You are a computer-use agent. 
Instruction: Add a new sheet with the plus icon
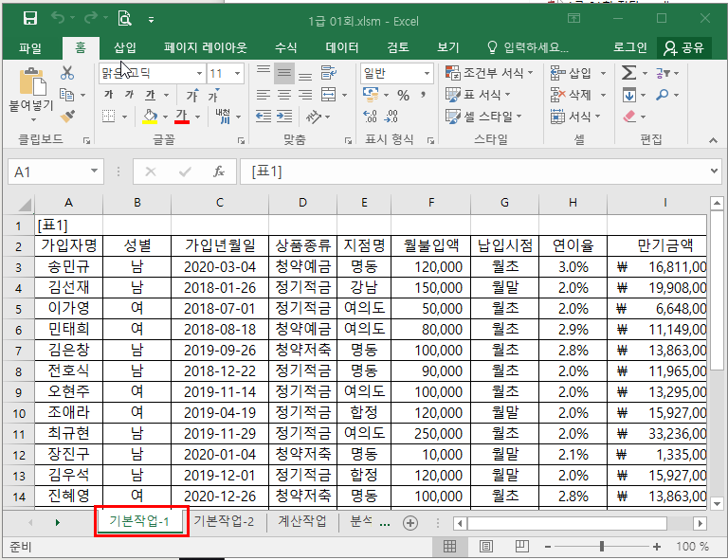(410, 522)
